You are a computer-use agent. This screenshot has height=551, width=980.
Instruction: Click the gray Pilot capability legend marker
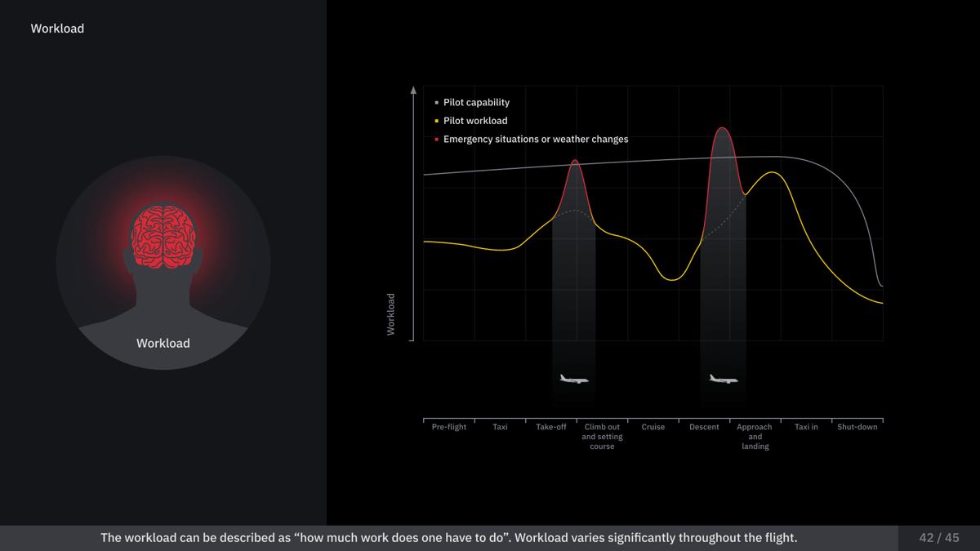point(437,103)
